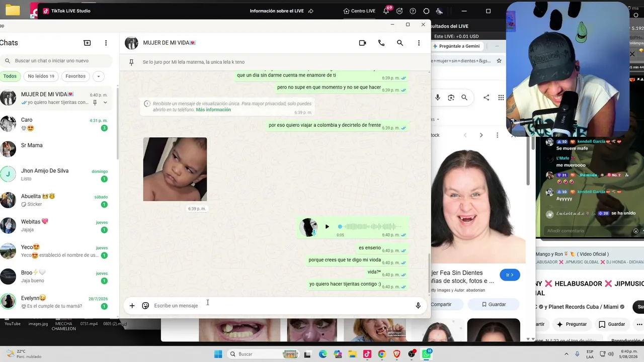Image resolution: width=644 pixels, height=362 pixels.
Task: Click the Windows taskbar search box
Action: click(263, 354)
